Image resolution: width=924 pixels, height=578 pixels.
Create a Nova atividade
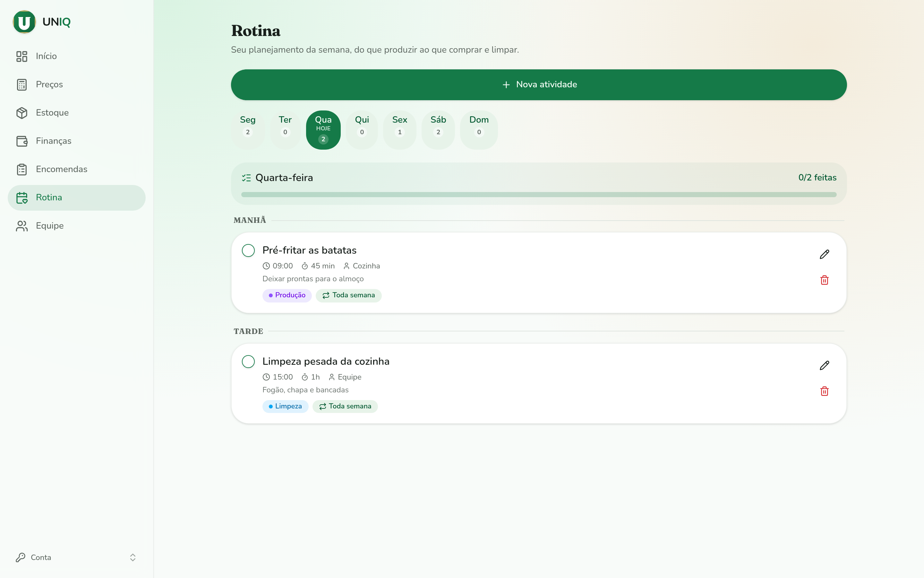tap(539, 84)
